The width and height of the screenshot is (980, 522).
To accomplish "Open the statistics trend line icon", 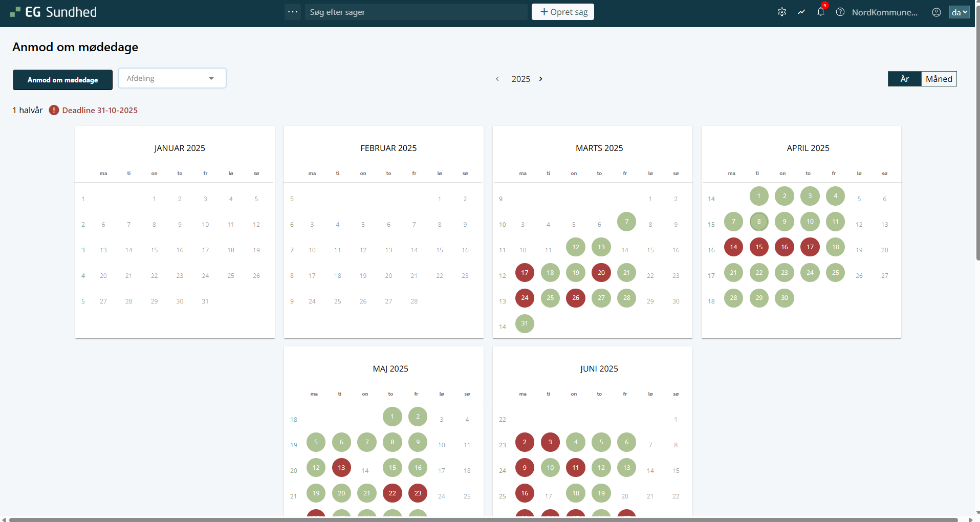I will coord(801,12).
